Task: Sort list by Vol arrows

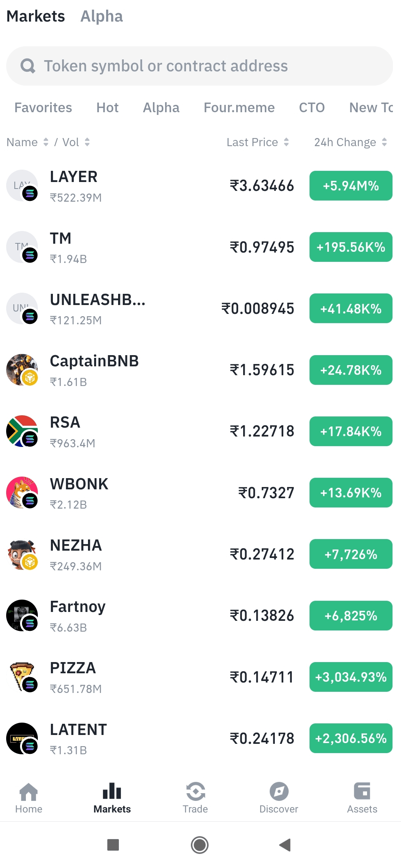Action: (x=87, y=142)
